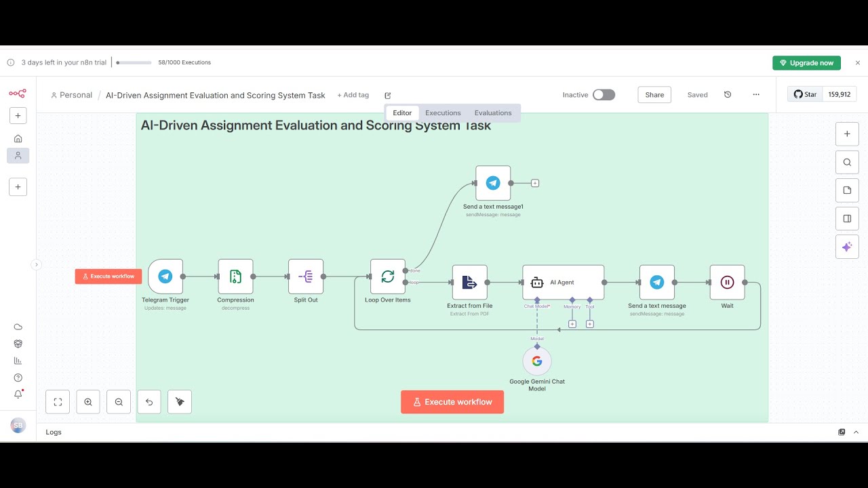This screenshot has height=488, width=868.
Task: Add a sticky note to the canvas
Action: point(847,190)
